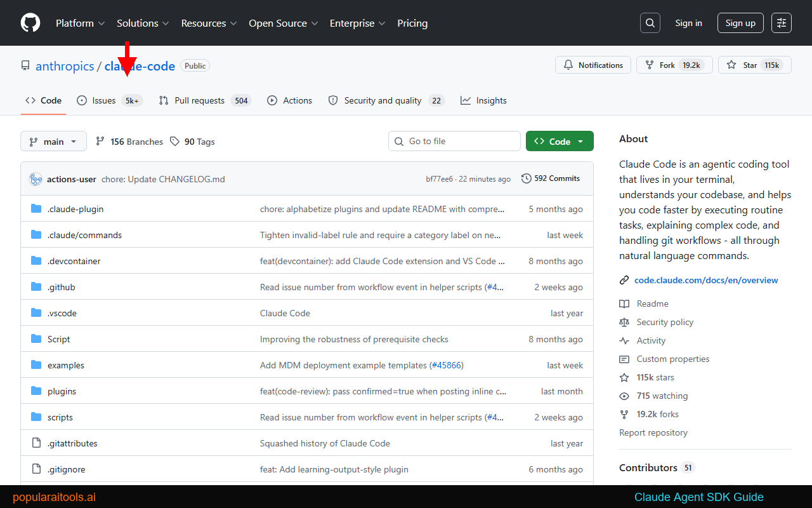The height and width of the screenshot is (508, 812).
Task: Click the Notifications bell icon
Action: pyautogui.click(x=568, y=64)
